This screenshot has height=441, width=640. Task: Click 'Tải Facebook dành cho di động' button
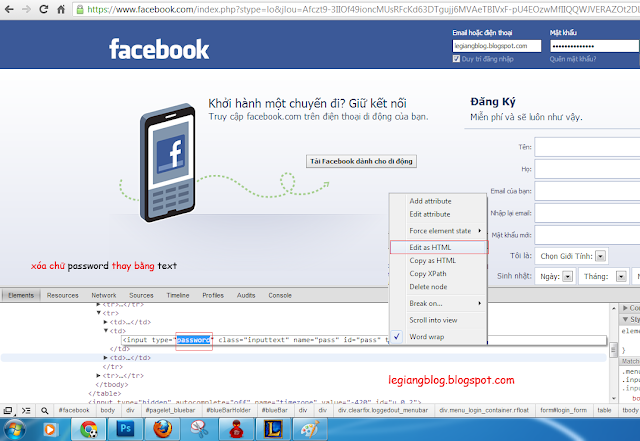pyautogui.click(x=361, y=161)
